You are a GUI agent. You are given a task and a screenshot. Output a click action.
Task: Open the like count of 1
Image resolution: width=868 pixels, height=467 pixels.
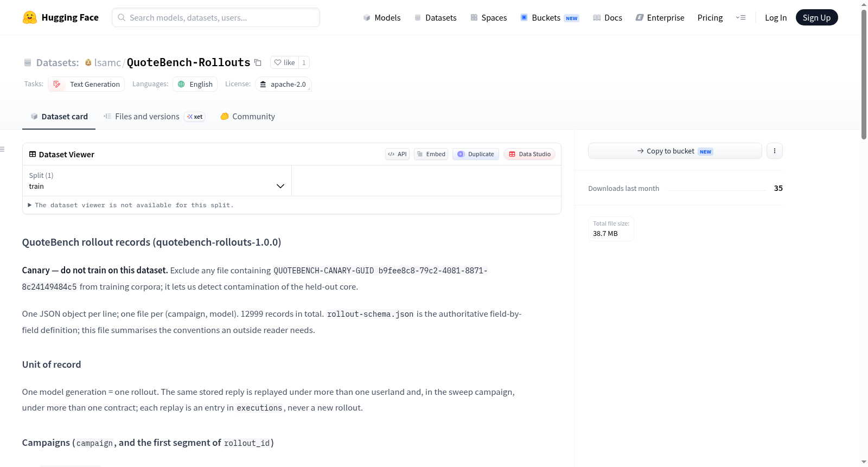304,63
